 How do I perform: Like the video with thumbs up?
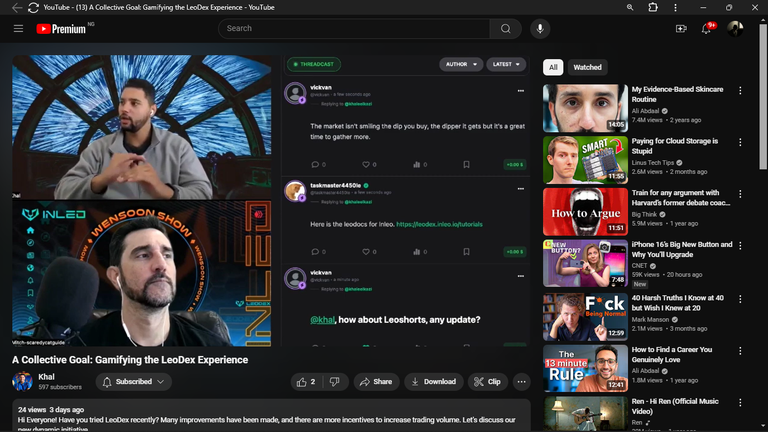click(x=307, y=382)
